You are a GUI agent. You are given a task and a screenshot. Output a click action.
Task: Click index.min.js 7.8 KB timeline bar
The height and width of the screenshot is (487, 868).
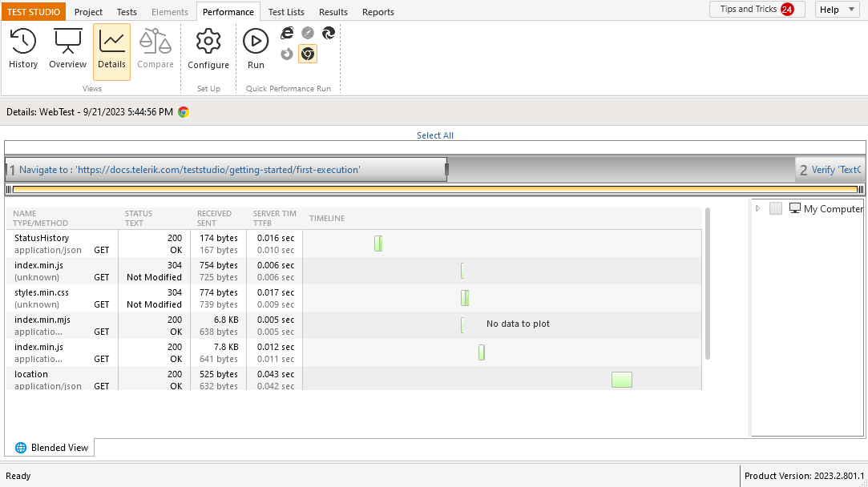[482, 352]
